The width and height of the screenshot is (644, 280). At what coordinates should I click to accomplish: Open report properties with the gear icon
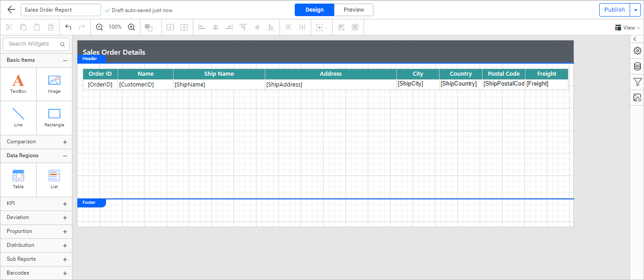637,51
